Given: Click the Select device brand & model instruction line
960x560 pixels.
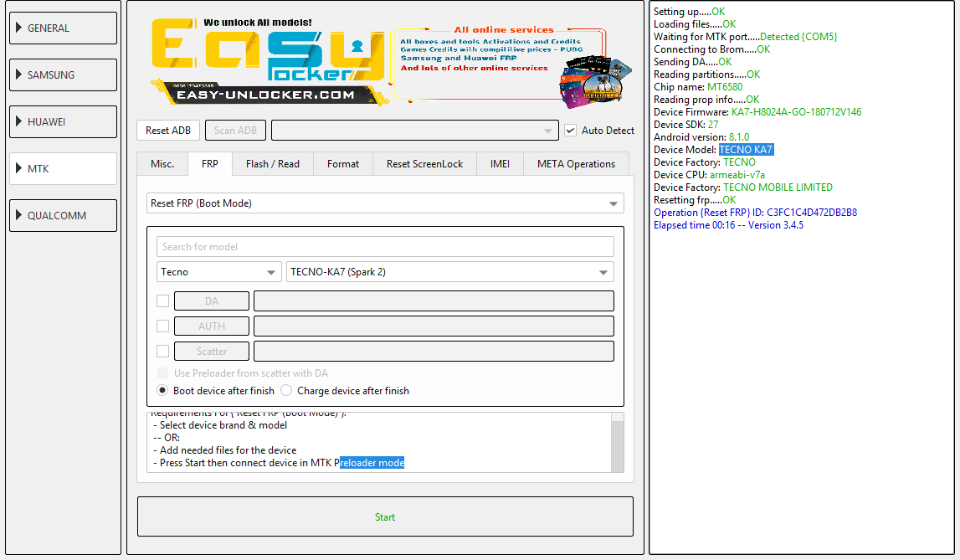Looking at the screenshot, I should [220, 425].
